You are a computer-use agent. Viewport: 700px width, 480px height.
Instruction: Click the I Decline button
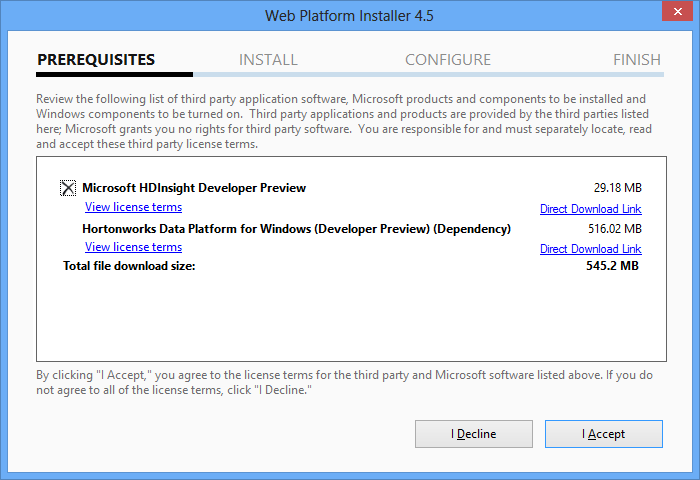474,434
